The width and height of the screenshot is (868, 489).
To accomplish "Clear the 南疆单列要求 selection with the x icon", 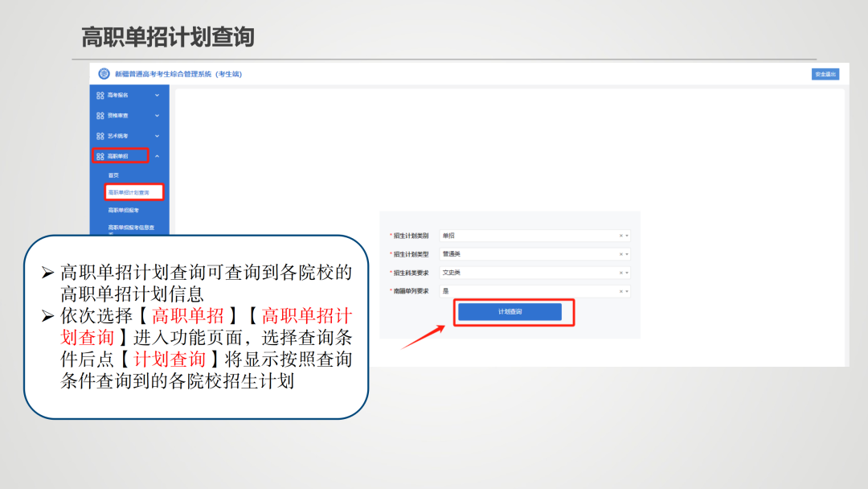I will pos(620,290).
